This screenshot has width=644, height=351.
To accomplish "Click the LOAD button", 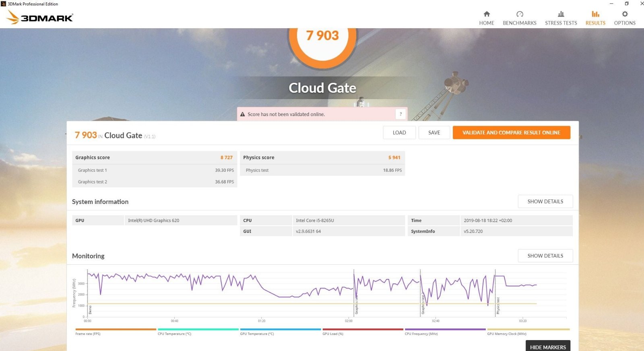I will (x=399, y=133).
